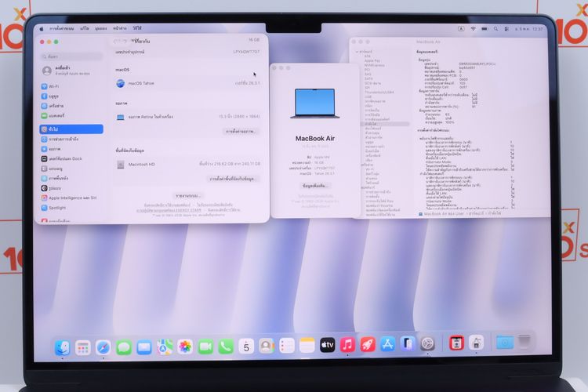Open Finder from the Dock
This screenshot has height=392, width=588.
click(62, 347)
